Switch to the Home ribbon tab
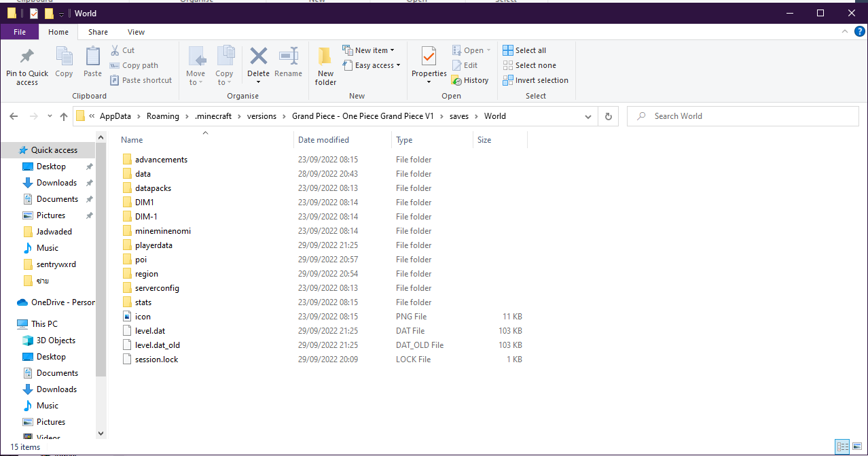 click(58, 32)
